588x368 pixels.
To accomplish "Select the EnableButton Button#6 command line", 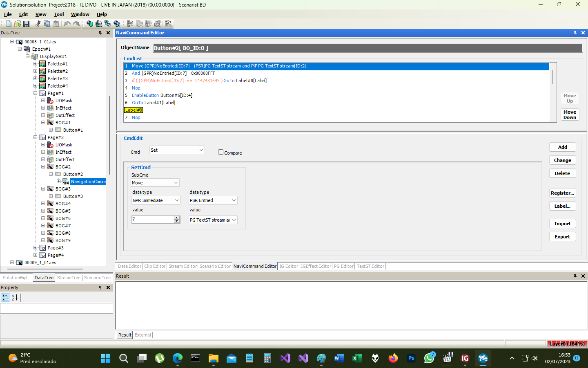I will click(x=336, y=95).
